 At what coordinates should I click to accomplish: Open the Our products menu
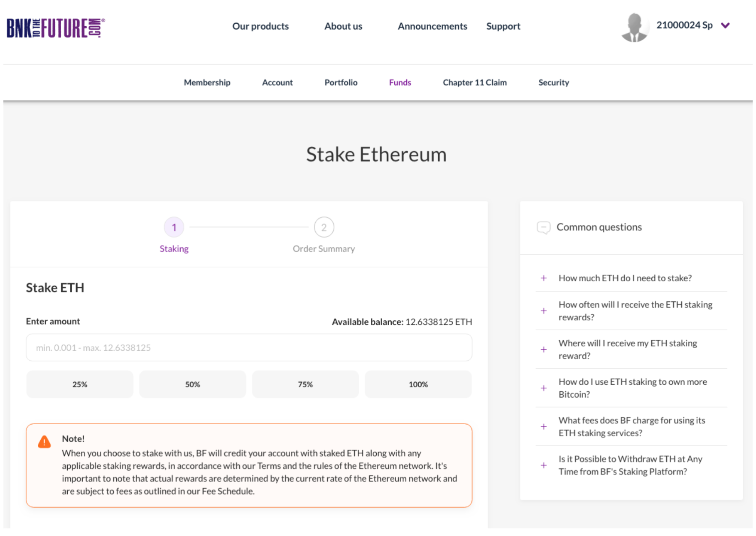[x=260, y=26]
